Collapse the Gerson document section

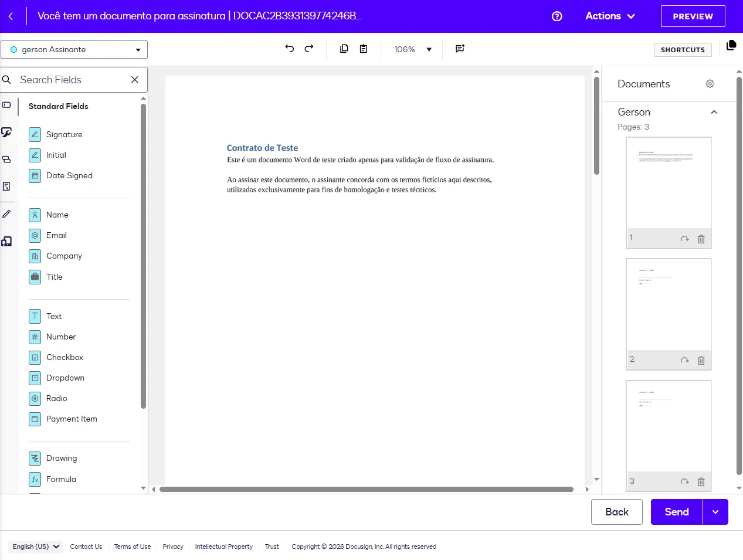point(714,111)
